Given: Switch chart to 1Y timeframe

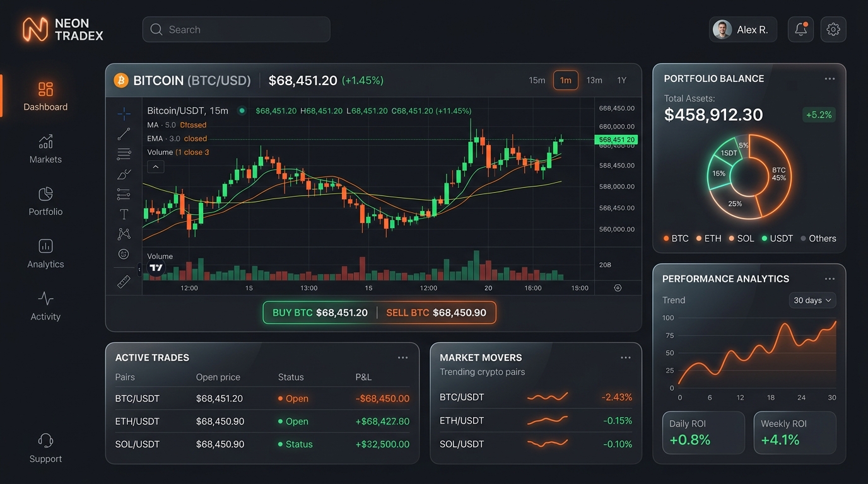Looking at the screenshot, I should pyautogui.click(x=622, y=80).
